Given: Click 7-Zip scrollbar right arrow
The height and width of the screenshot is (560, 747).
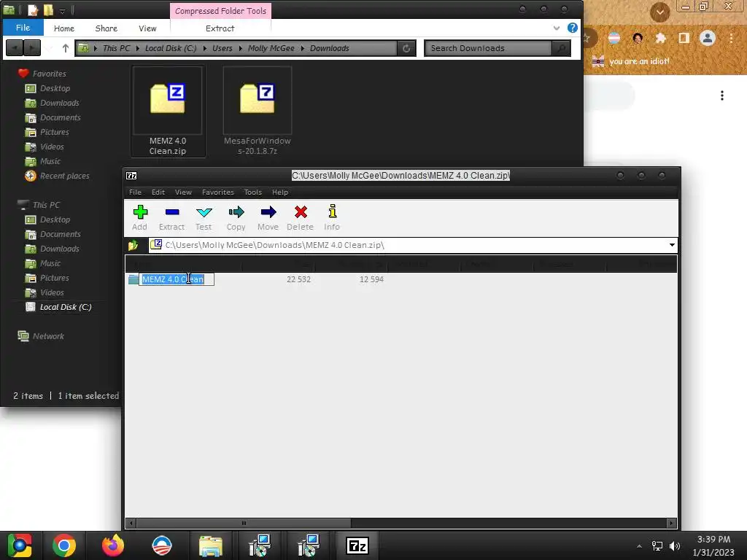Looking at the screenshot, I should [x=671, y=523].
